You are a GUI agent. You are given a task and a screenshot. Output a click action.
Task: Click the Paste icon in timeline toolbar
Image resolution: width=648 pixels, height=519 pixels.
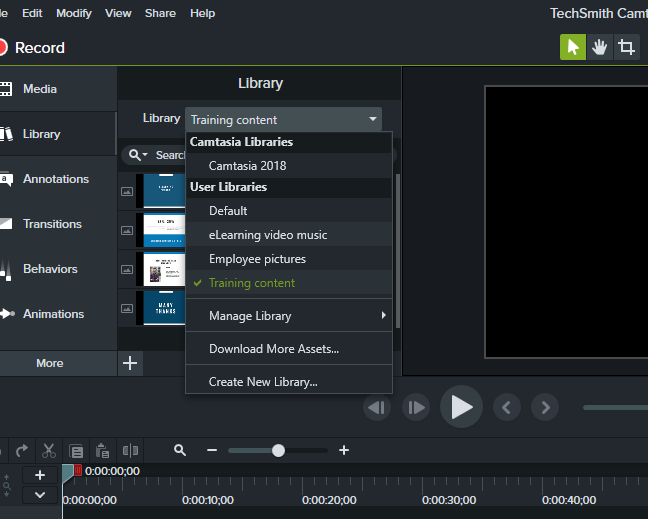click(x=102, y=450)
